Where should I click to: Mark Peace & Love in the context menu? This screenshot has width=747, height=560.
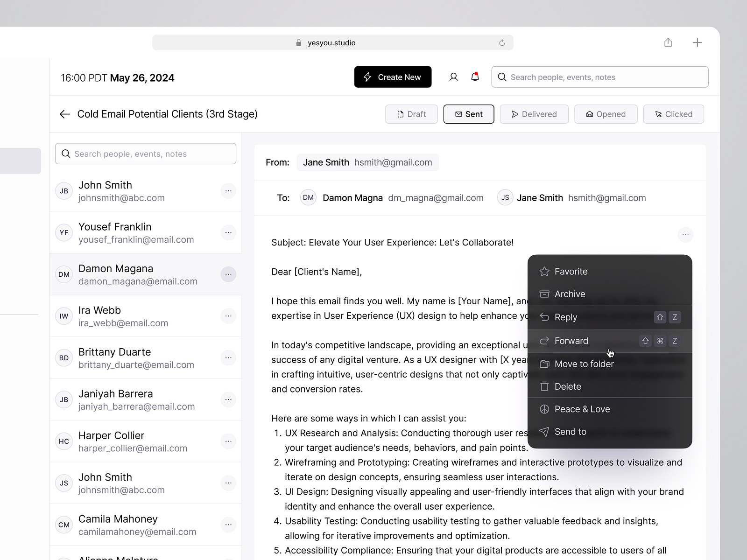(x=582, y=409)
